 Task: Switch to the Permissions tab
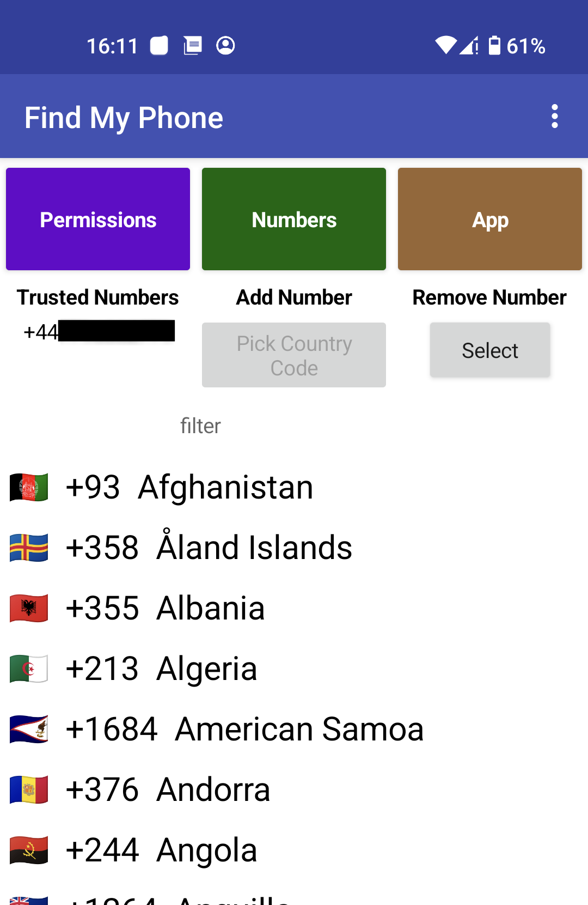tap(98, 219)
